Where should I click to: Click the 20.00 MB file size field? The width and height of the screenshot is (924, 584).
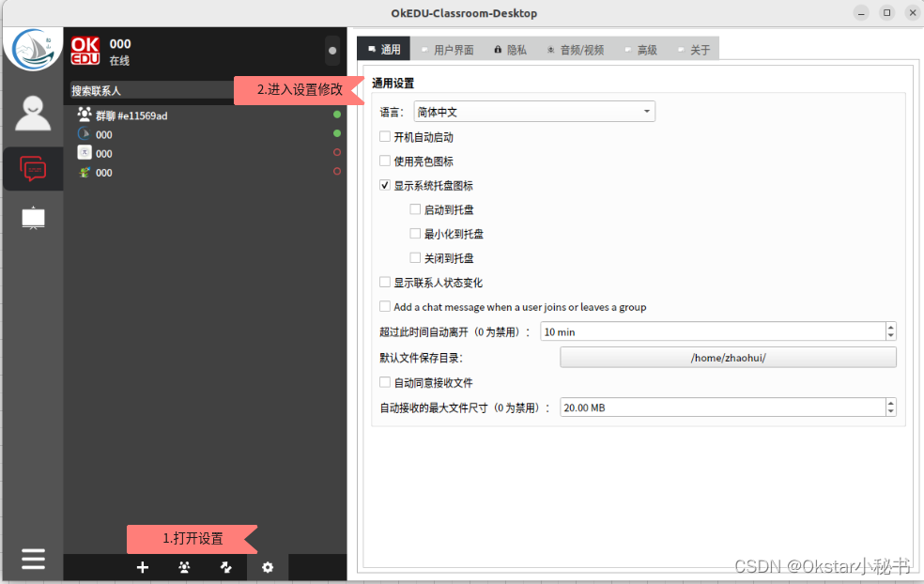click(722, 407)
